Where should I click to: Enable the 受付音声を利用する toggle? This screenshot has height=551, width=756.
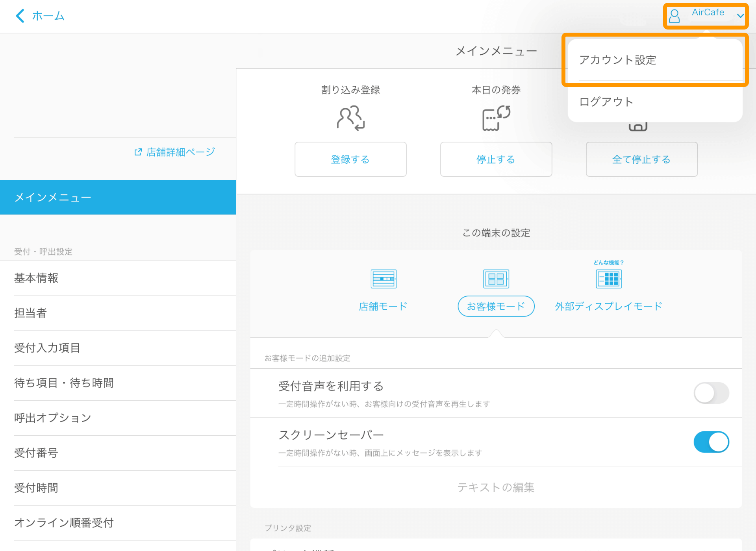[711, 393]
